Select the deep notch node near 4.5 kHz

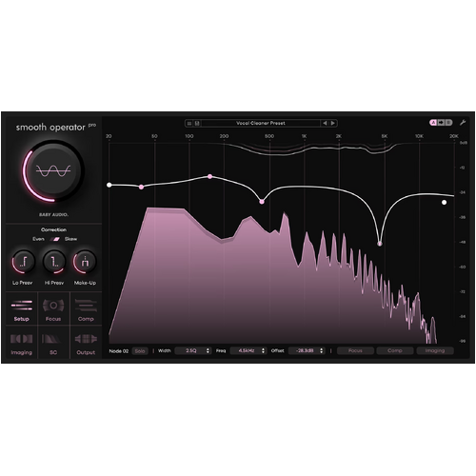[380, 244]
